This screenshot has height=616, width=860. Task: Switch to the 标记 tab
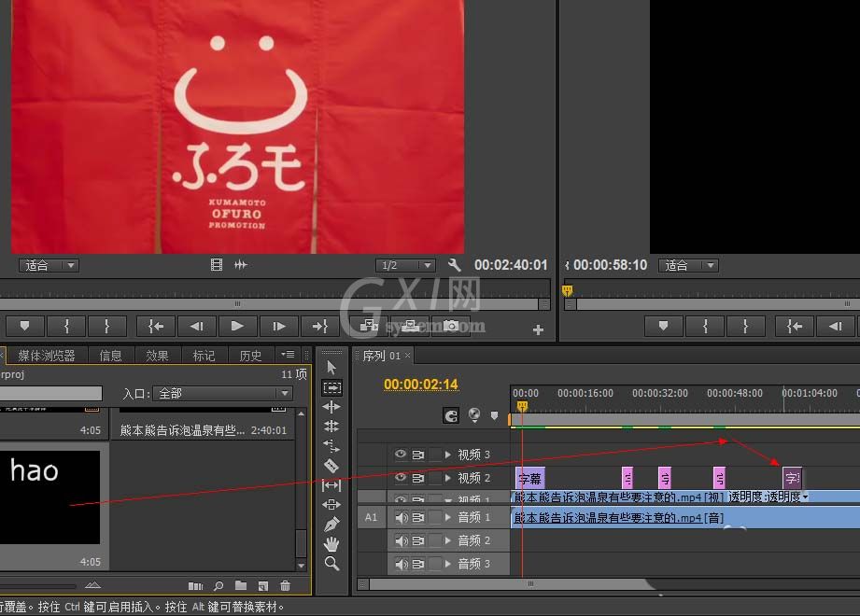coord(204,356)
